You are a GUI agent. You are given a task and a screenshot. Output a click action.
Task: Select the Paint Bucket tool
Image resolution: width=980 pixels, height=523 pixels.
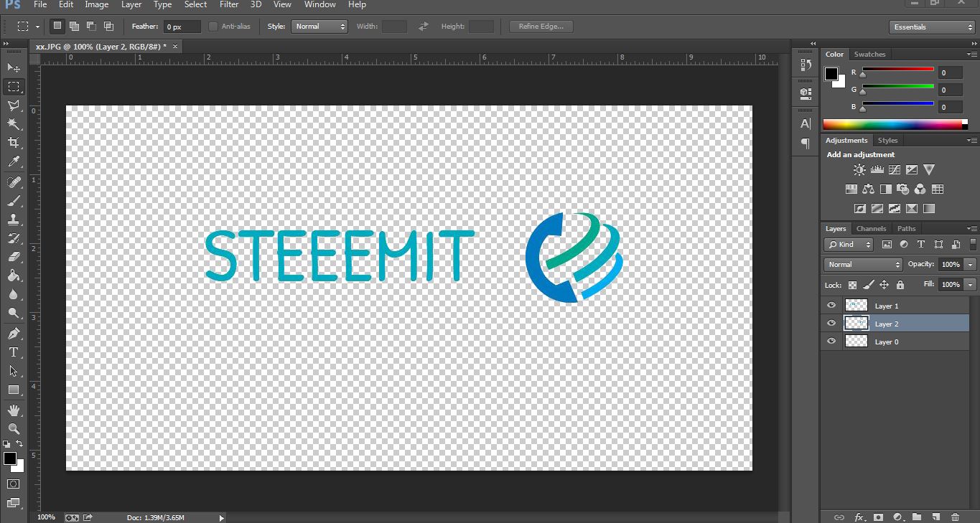(x=13, y=275)
